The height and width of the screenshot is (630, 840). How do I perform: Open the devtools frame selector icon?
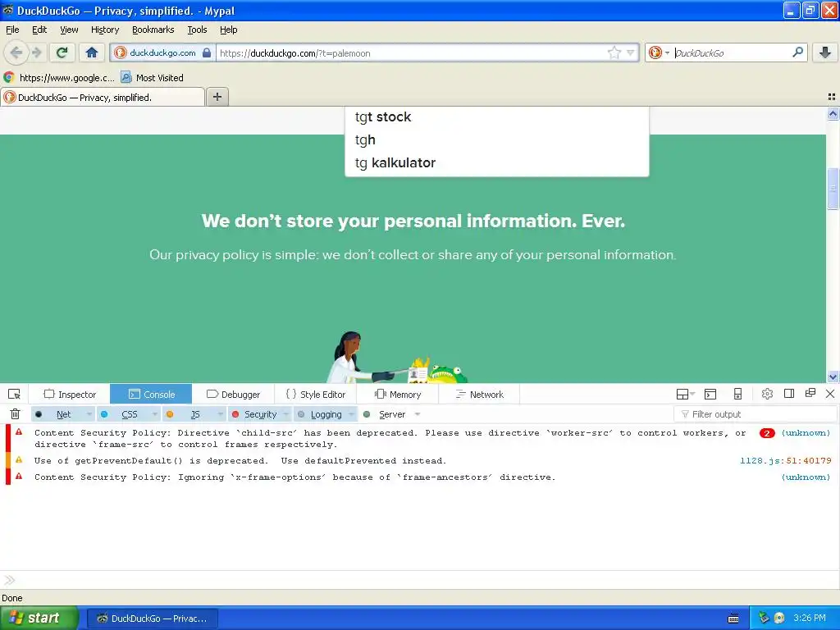point(685,395)
